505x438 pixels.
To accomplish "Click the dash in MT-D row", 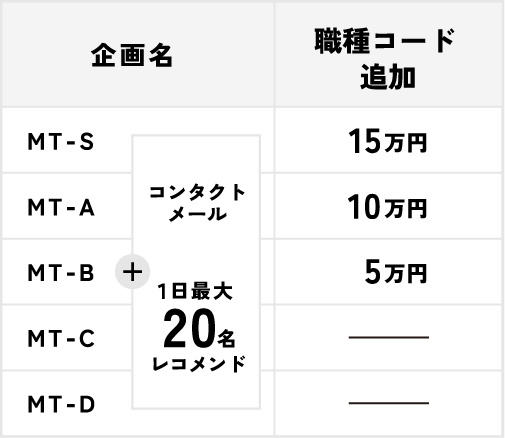I will click(389, 403).
